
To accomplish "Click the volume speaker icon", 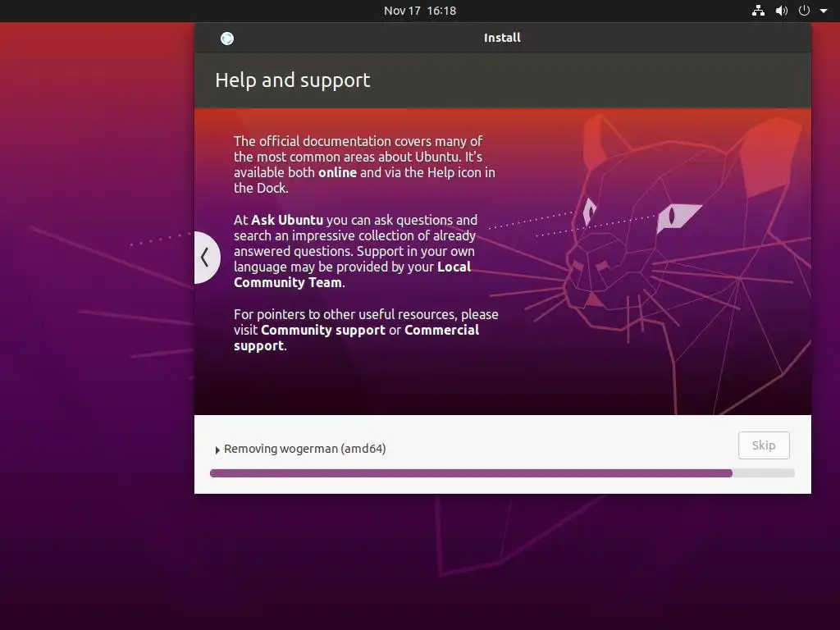I will click(782, 11).
